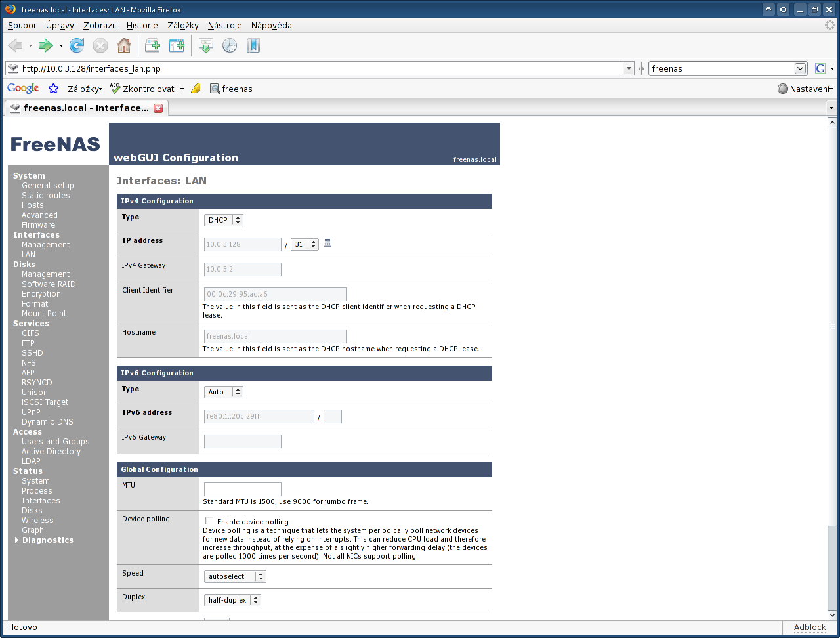
Task: Open the Historie menu
Action: 142,26
